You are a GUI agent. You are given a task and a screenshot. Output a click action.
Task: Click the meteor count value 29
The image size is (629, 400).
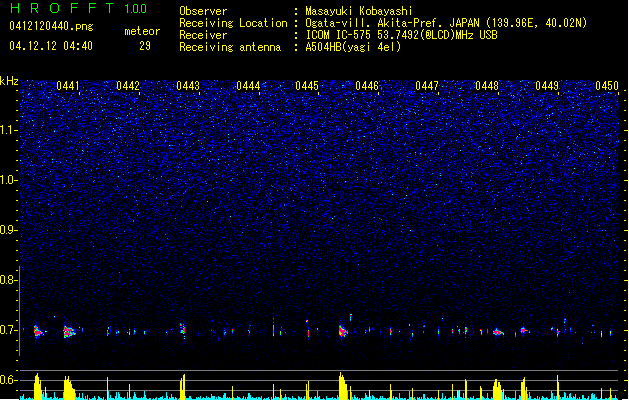click(145, 46)
